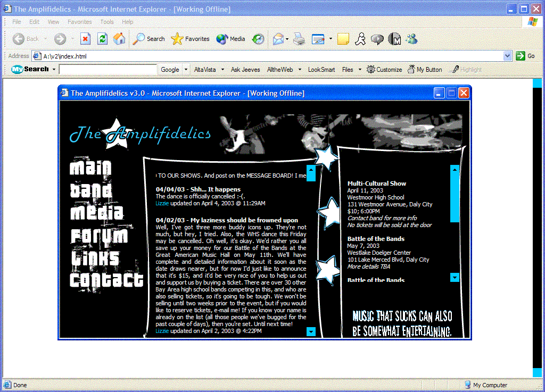Image resolution: width=545 pixels, height=392 pixels.
Task: Expand the Edit button dropdown arrow
Action: [331, 39]
